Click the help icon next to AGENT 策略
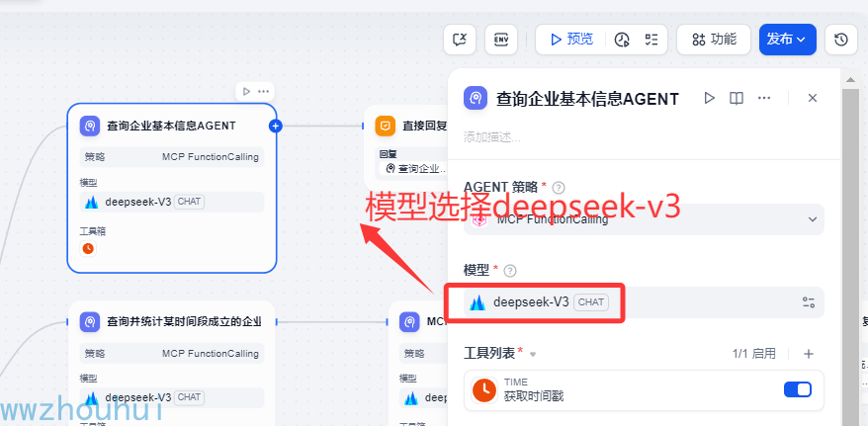Viewport: 868px width, 426px height. pyautogui.click(x=559, y=187)
